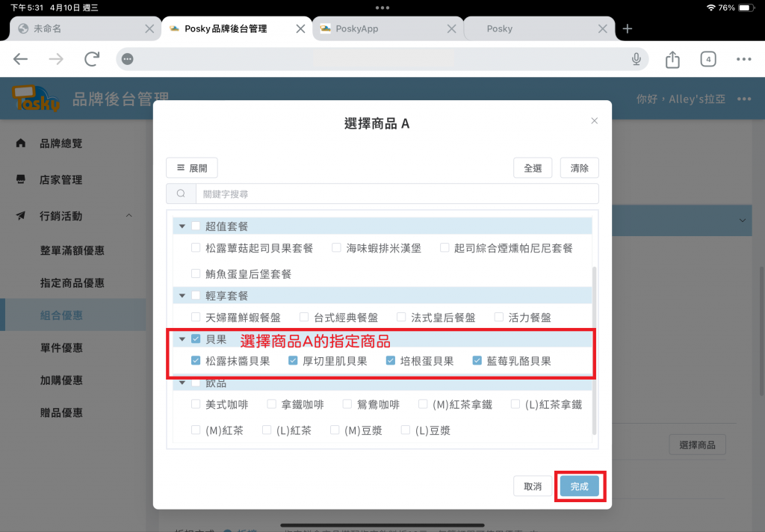
Task: Open the browser more options menu
Action: pos(743,59)
